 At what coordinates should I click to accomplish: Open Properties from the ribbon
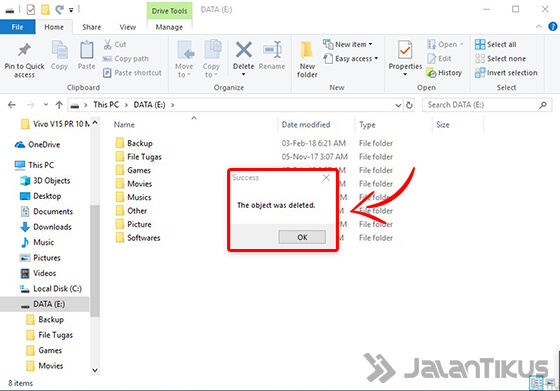click(405, 59)
